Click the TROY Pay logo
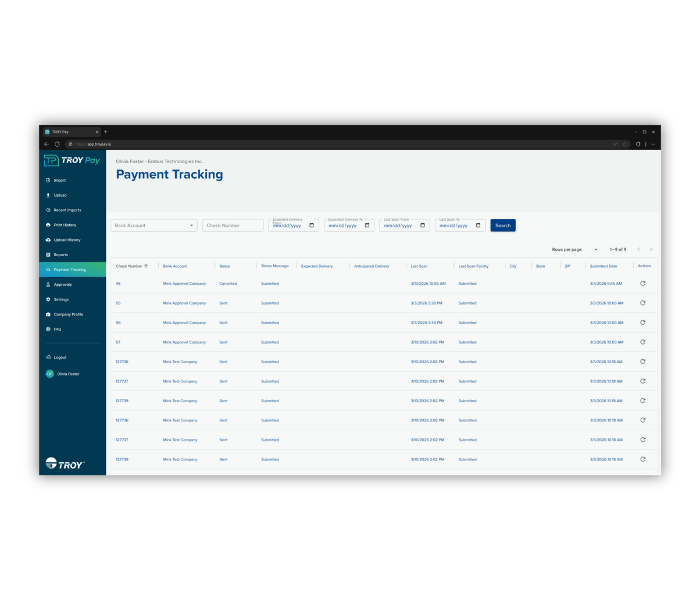 point(72,160)
